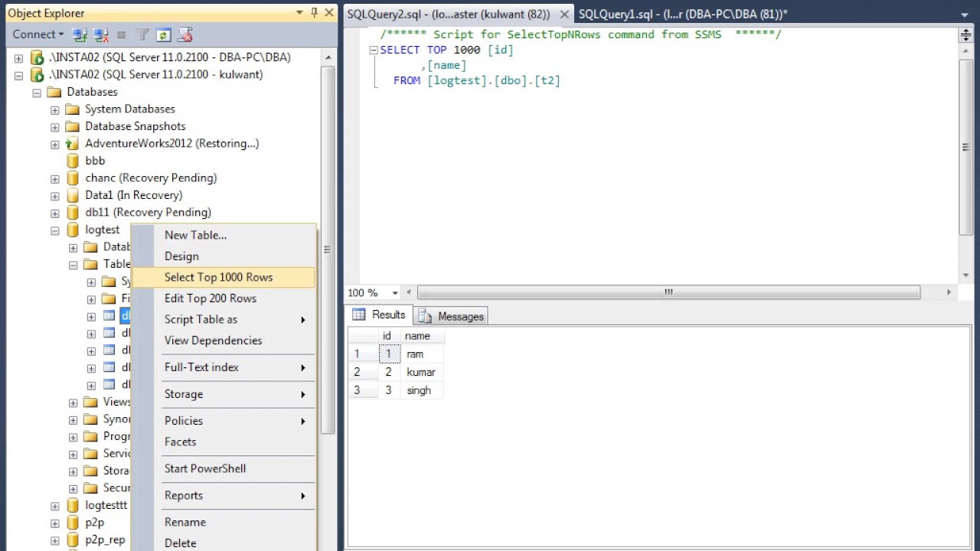This screenshot has height=551, width=980.
Task: Click the gray Stop square icon
Action: point(122,34)
